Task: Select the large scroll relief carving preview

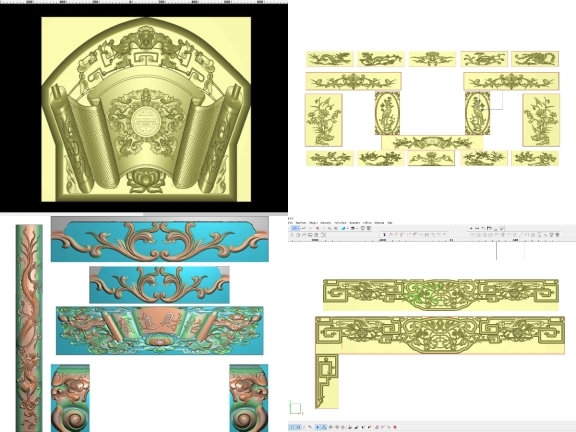Action: pos(146,109)
